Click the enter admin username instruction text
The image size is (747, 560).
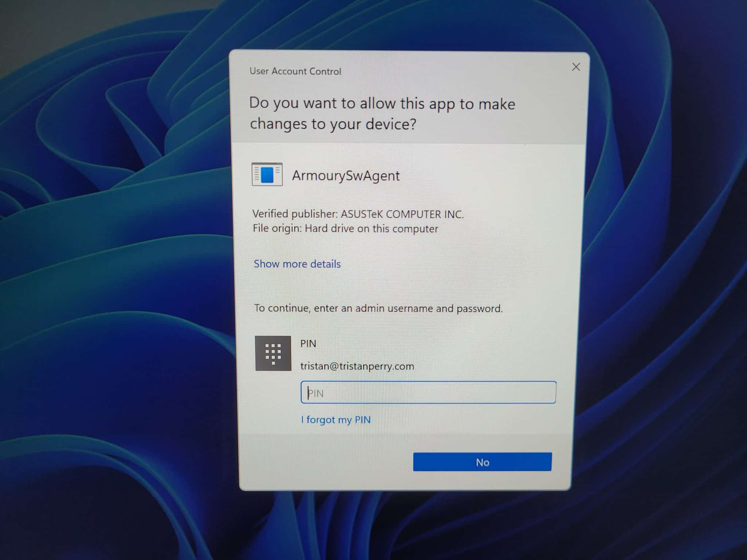(x=378, y=308)
